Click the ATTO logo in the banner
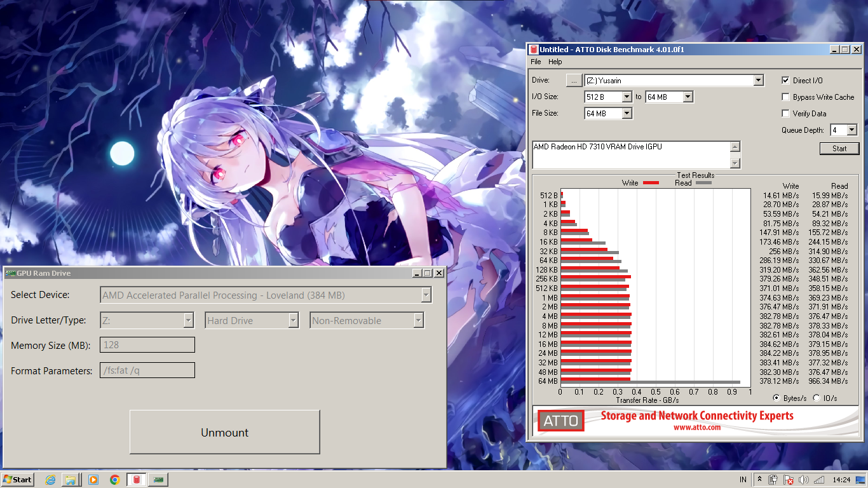Screen dimensions: 868x488 (560, 421)
